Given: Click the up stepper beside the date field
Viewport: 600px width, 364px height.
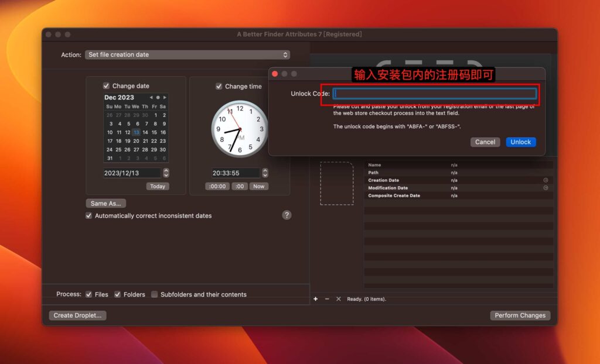Looking at the screenshot, I should [x=166, y=170].
